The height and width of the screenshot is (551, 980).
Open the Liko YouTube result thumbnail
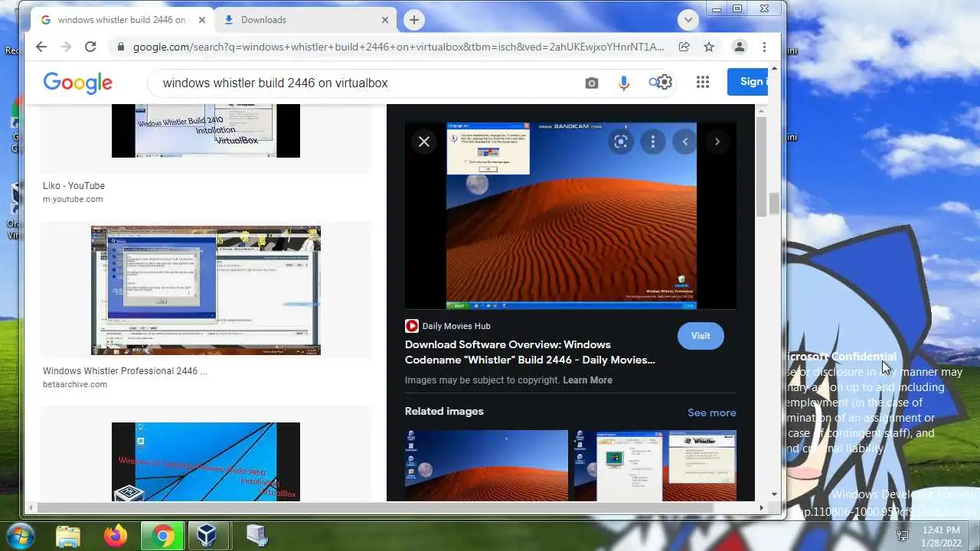click(x=206, y=131)
